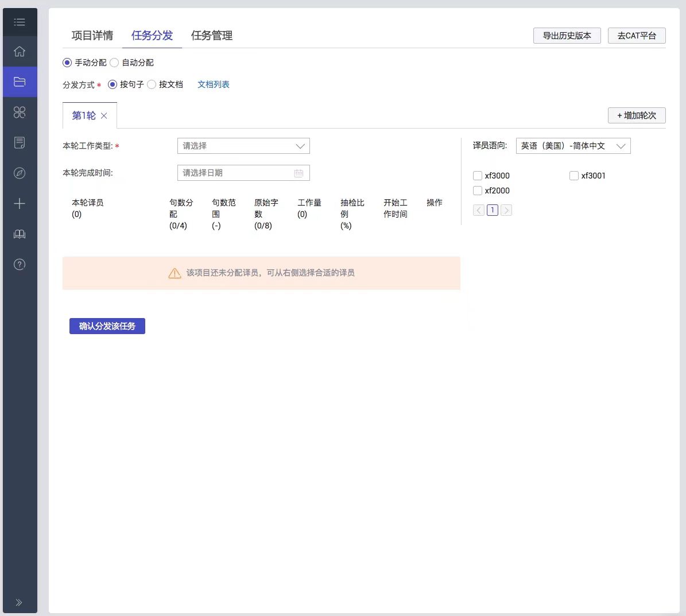Expand sidebar with double chevron icon
This screenshot has width=686, height=616.
(x=19, y=602)
